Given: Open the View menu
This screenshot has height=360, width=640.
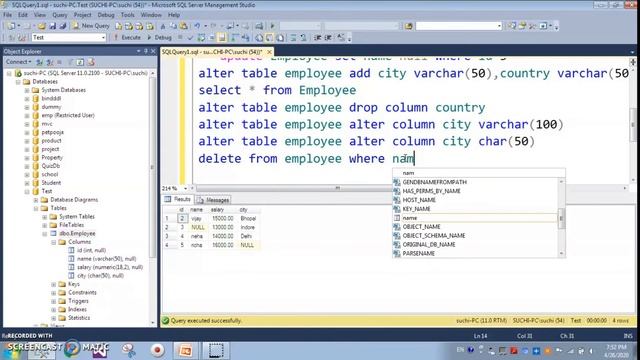Looking at the screenshot, I should pyautogui.click(x=40, y=15).
